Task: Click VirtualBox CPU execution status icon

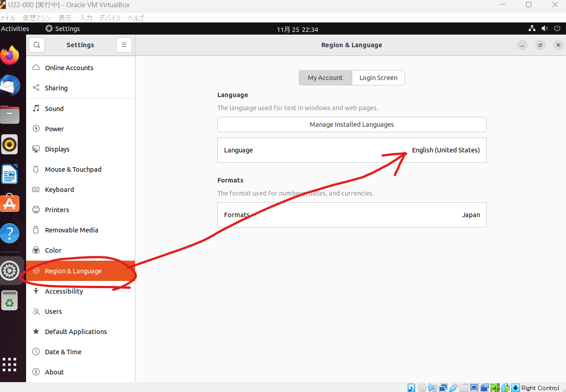Action: (494, 388)
